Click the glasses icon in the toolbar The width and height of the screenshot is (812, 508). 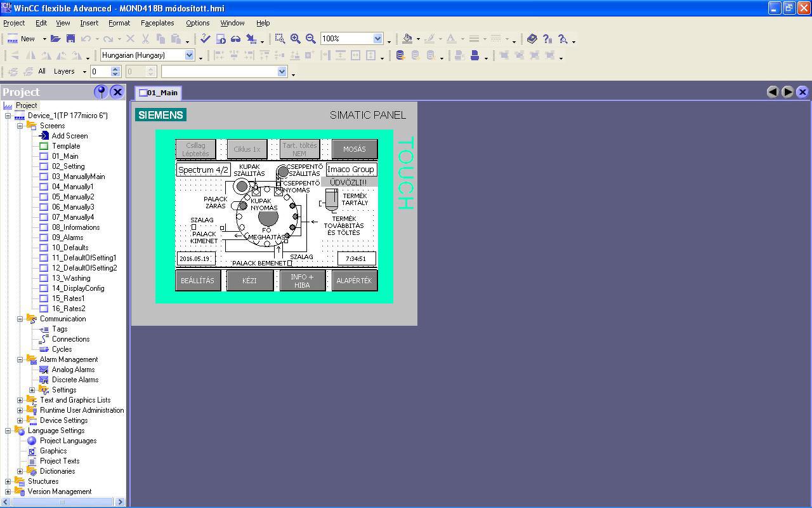(236, 39)
